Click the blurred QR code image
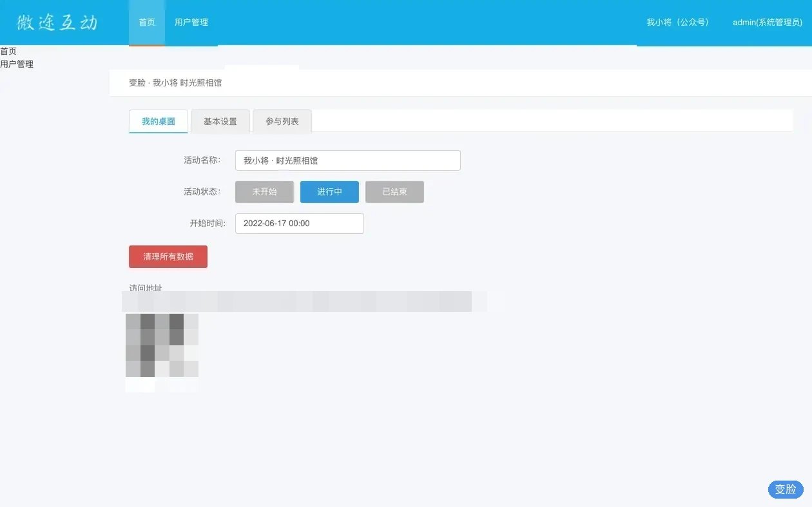 click(162, 352)
